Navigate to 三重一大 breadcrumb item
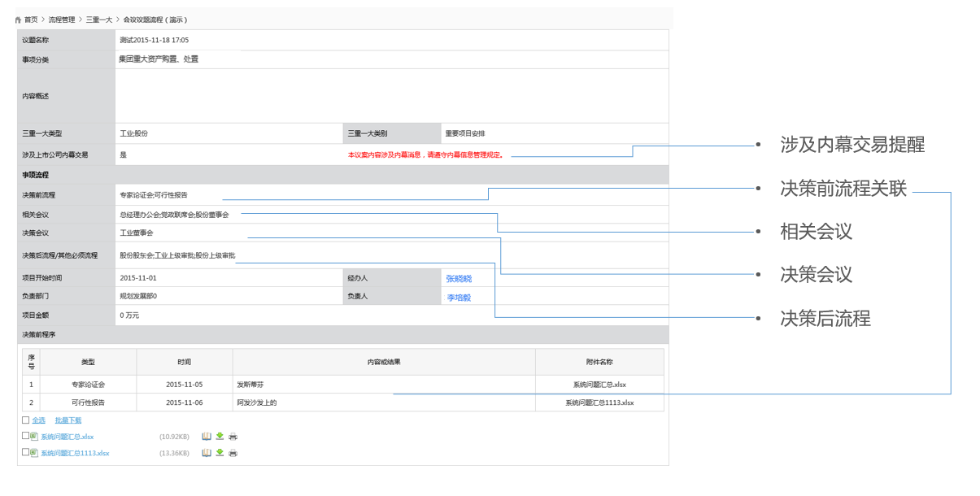 pyautogui.click(x=99, y=20)
